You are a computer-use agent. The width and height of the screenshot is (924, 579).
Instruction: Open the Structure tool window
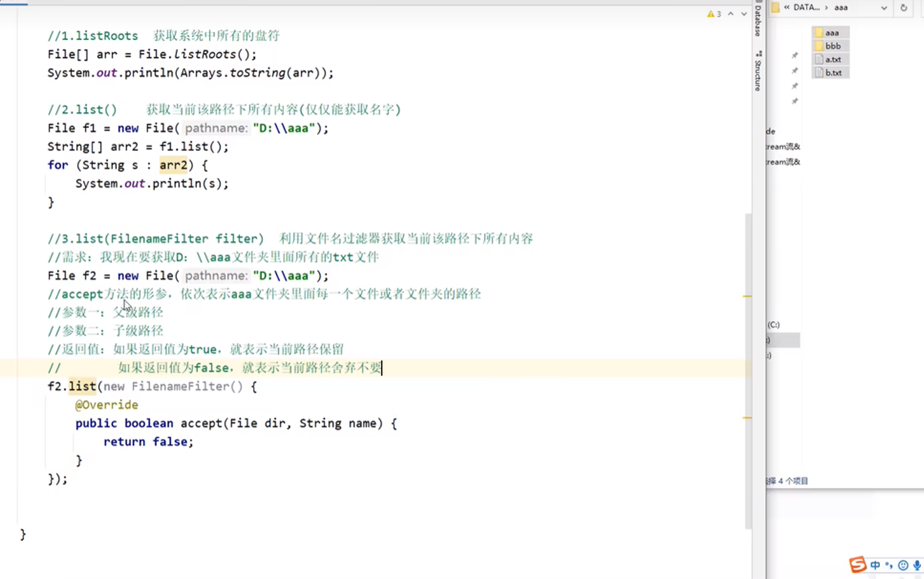[x=758, y=71]
